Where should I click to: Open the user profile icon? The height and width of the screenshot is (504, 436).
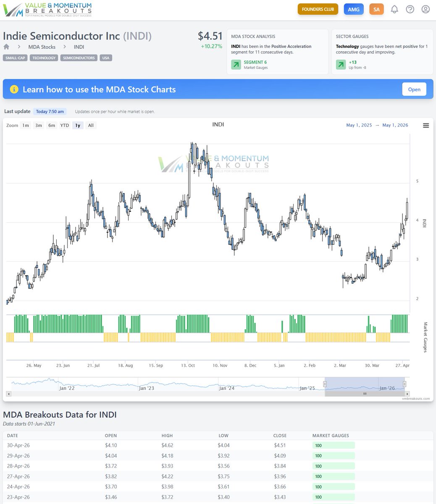[x=425, y=9]
